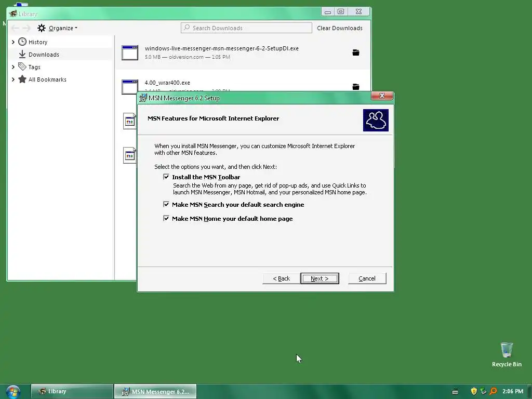Uncheck Make MSN Search default search engine

tap(166, 204)
